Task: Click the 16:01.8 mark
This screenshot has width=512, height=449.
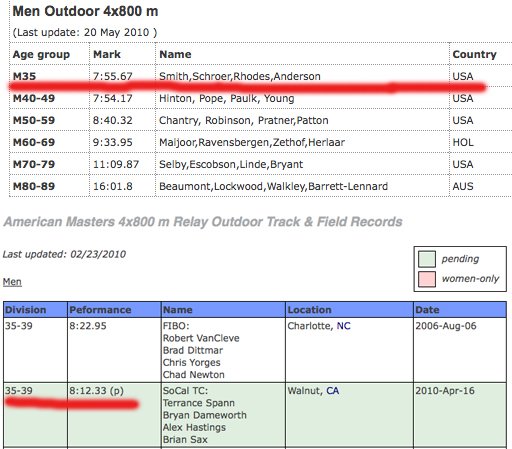Action: pos(113,186)
